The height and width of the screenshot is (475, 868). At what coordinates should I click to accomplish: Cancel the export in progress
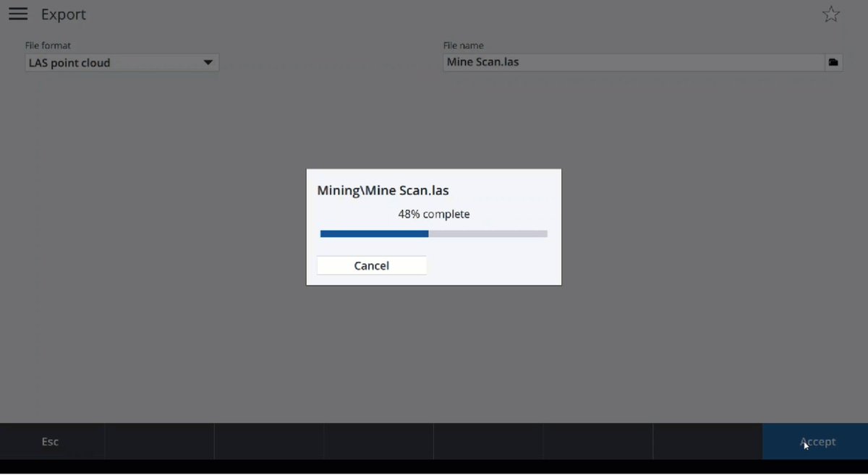[x=372, y=265]
